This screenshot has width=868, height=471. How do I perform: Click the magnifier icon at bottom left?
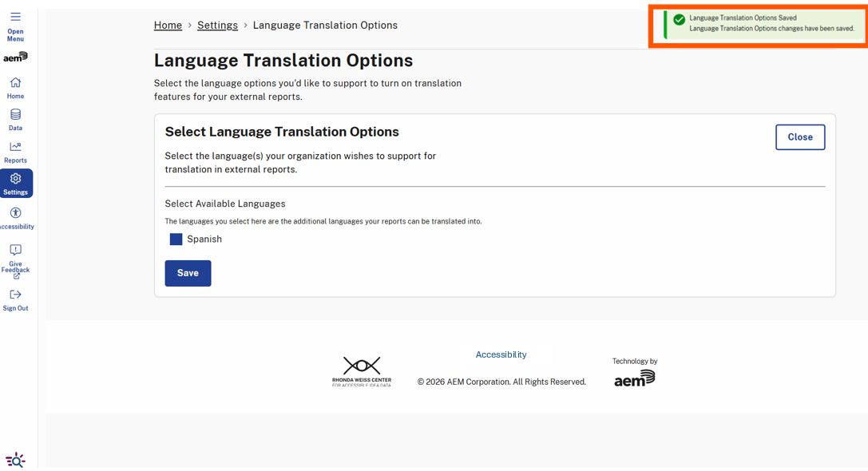tap(15, 460)
